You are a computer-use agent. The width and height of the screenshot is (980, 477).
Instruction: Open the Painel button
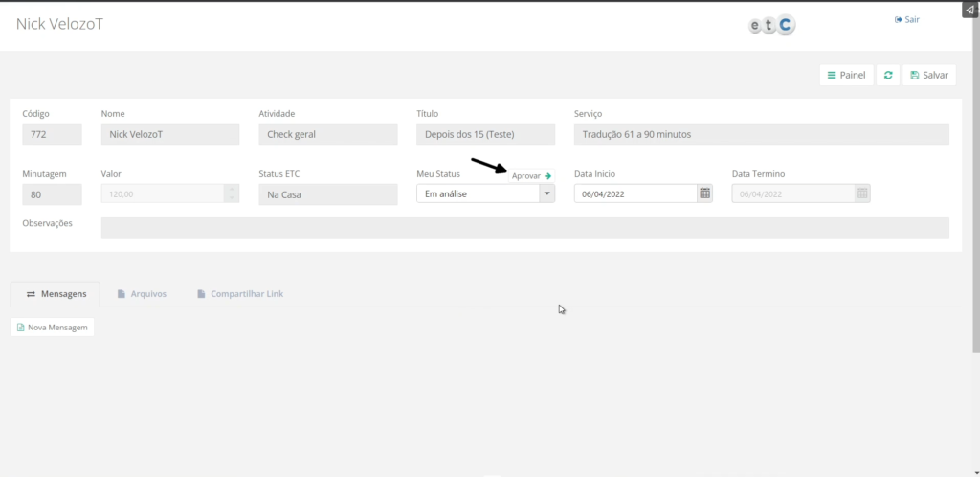846,76
